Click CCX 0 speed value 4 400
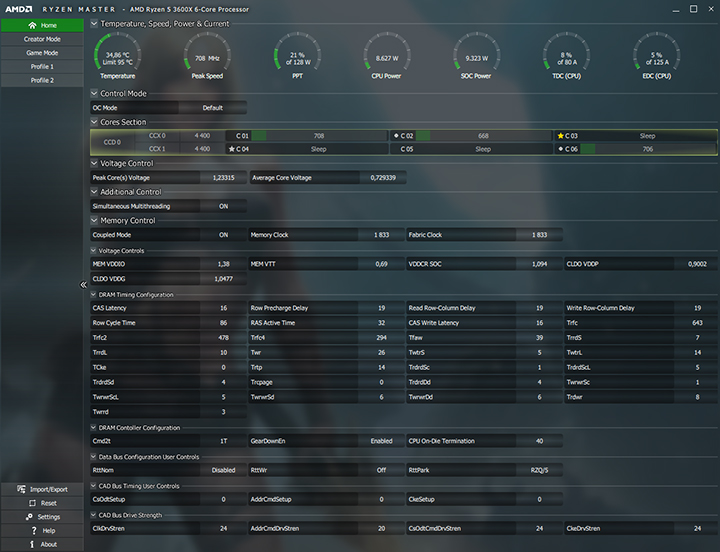The width and height of the screenshot is (720, 552). tap(202, 136)
